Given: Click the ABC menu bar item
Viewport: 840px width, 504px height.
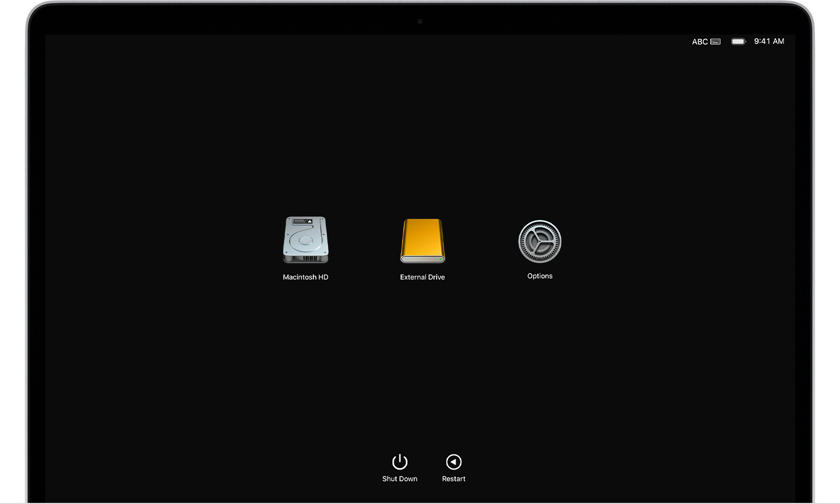Looking at the screenshot, I should [x=700, y=41].
